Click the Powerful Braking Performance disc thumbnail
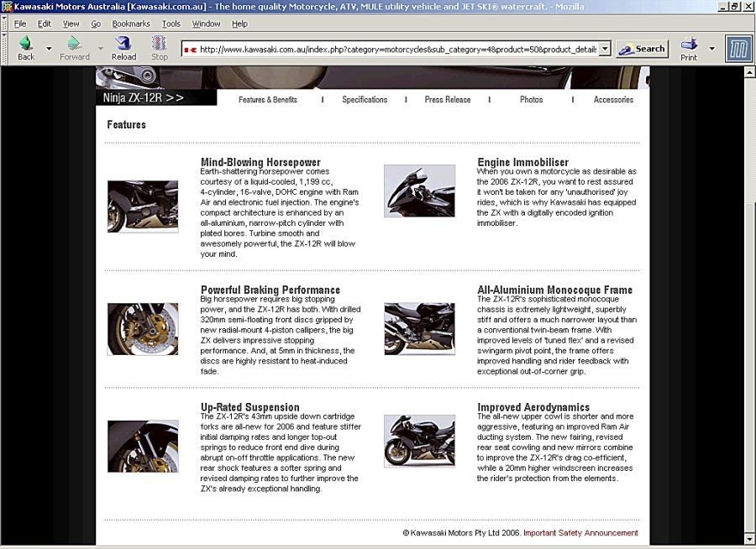756x549 pixels. tap(143, 329)
